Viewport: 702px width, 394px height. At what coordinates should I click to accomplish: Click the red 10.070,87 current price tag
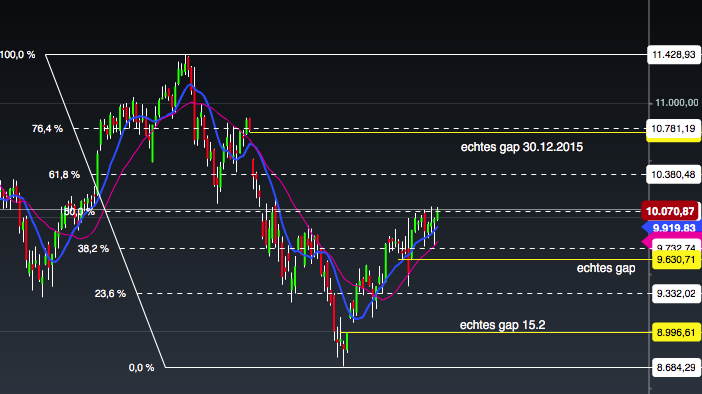[x=670, y=211]
